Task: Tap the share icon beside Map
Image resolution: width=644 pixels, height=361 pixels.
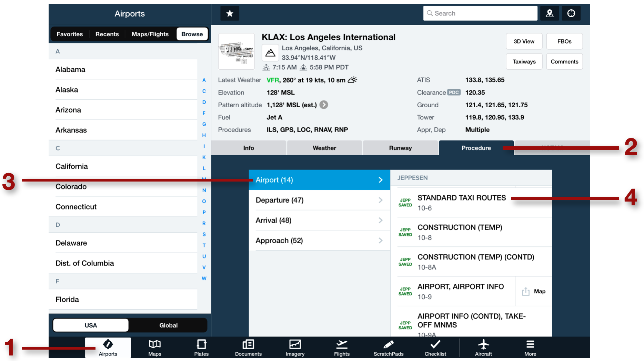Action: click(x=525, y=291)
